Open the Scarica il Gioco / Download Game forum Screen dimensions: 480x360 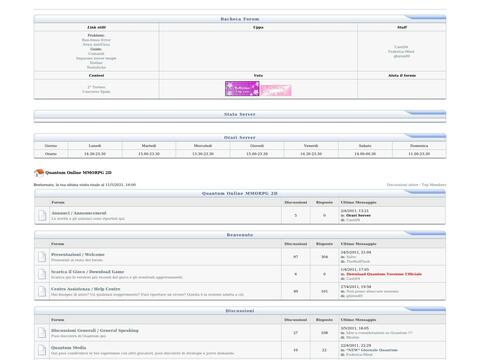pyautogui.click(x=87, y=272)
